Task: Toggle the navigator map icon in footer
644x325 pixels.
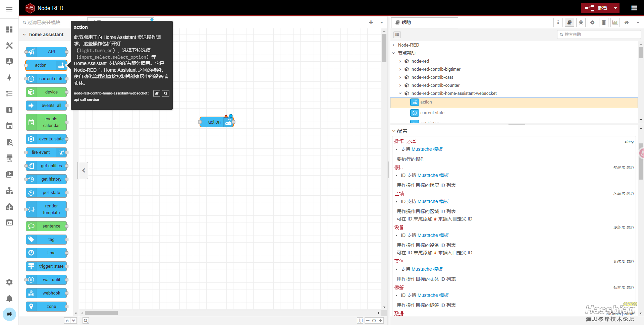Action: pos(360,321)
